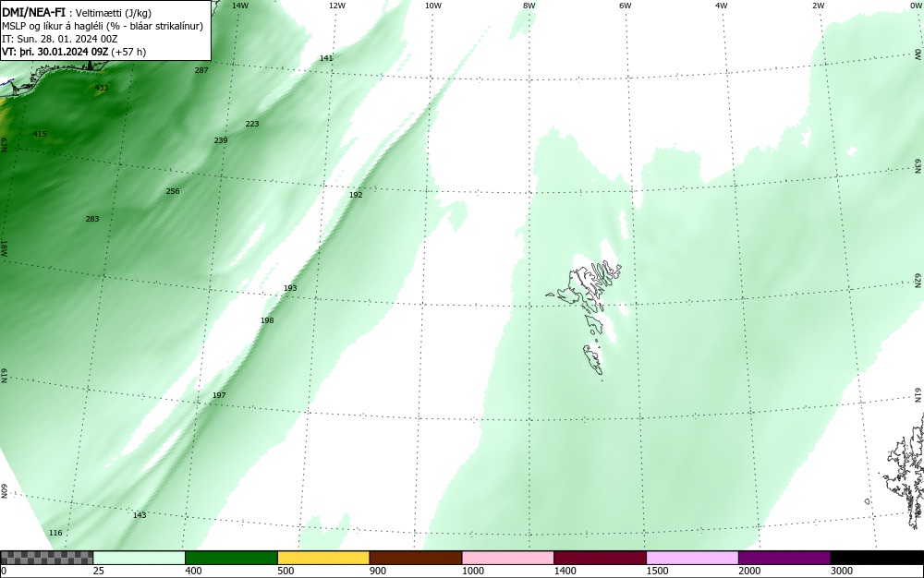Click the map value 223
The image size is (924, 578).
252,124
